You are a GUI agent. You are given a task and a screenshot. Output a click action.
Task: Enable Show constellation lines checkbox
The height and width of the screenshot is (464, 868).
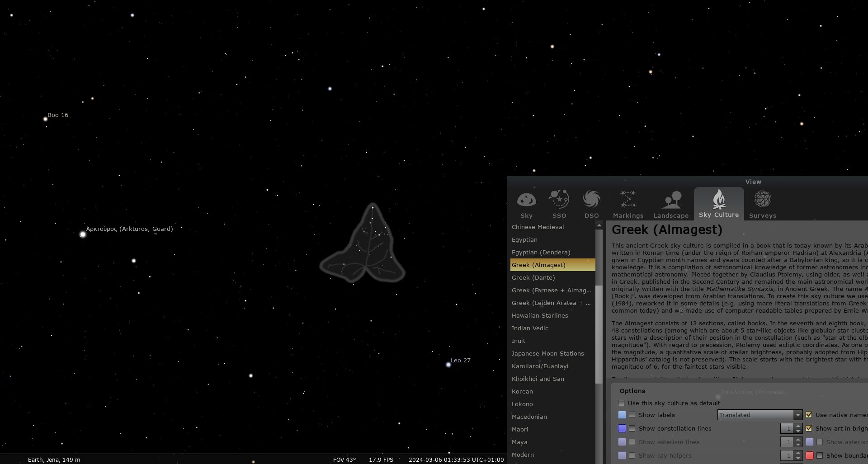(x=632, y=428)
